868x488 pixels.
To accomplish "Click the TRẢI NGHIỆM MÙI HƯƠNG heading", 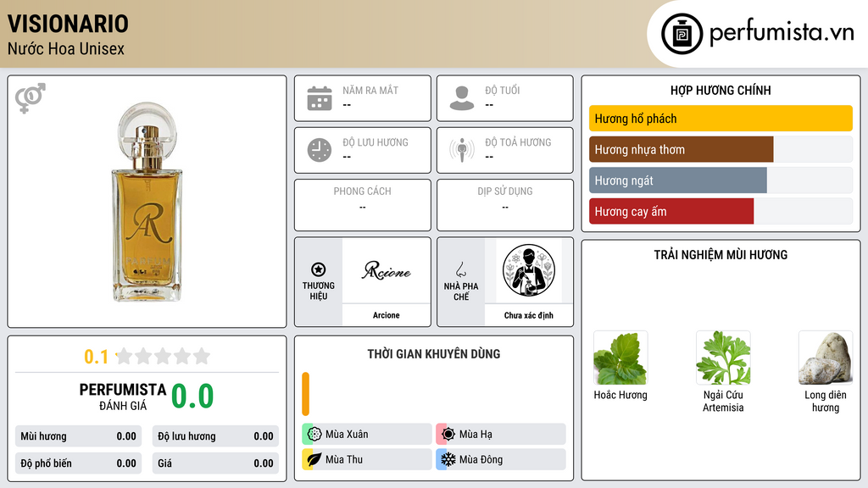I will coord(721,255).
